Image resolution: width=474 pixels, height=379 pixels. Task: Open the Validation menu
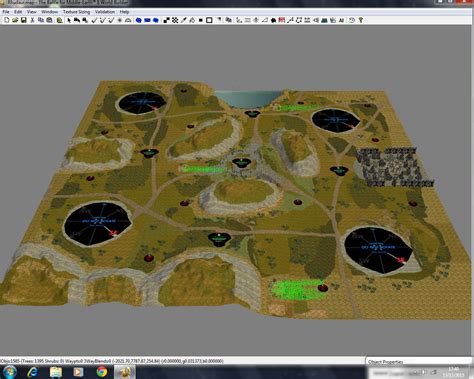(105, 12)
